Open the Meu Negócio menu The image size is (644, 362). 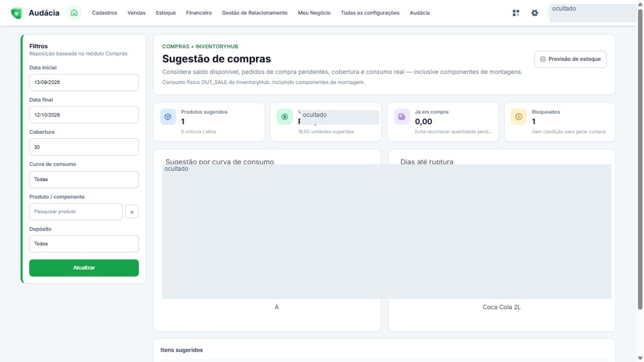[314, 13]
